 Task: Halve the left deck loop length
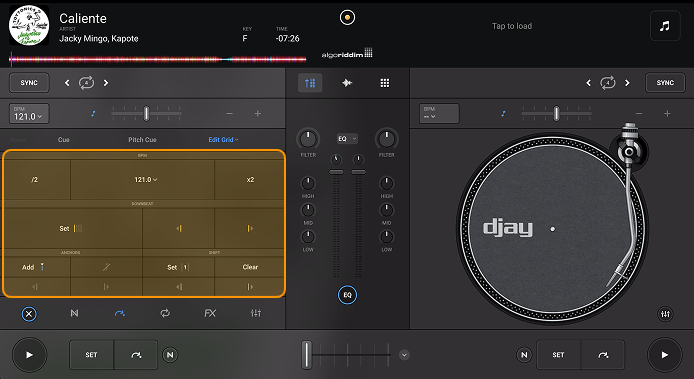pyautogui.click(x=67, y=83)
